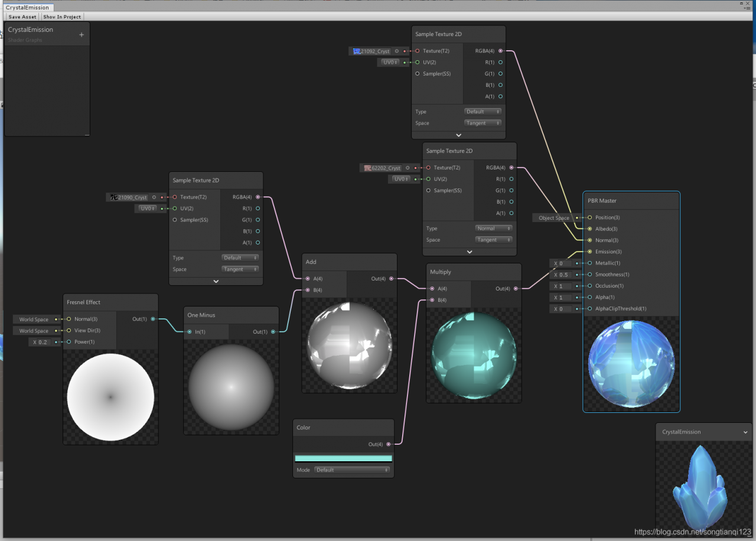Open UV0 dropdown beside the 21092_Cryst node
The image size is (756, 541).
click(x=390, y=62)
